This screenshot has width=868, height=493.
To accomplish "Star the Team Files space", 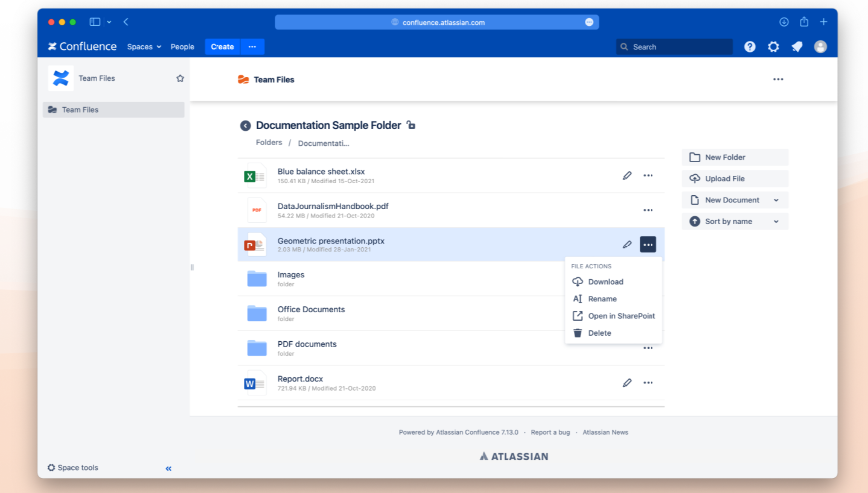I will coord(180,78).
